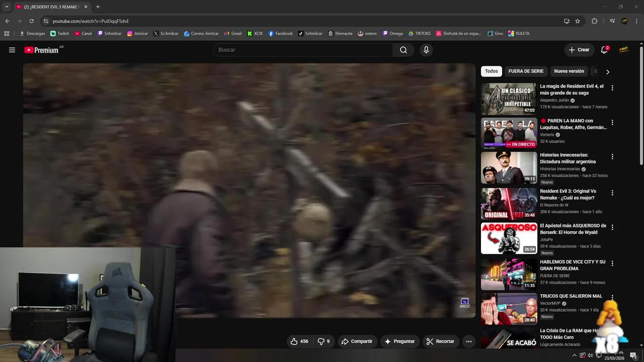644x362 pixels.
Task: Click the page vertical scrollbar
Action: coord(641,105)
